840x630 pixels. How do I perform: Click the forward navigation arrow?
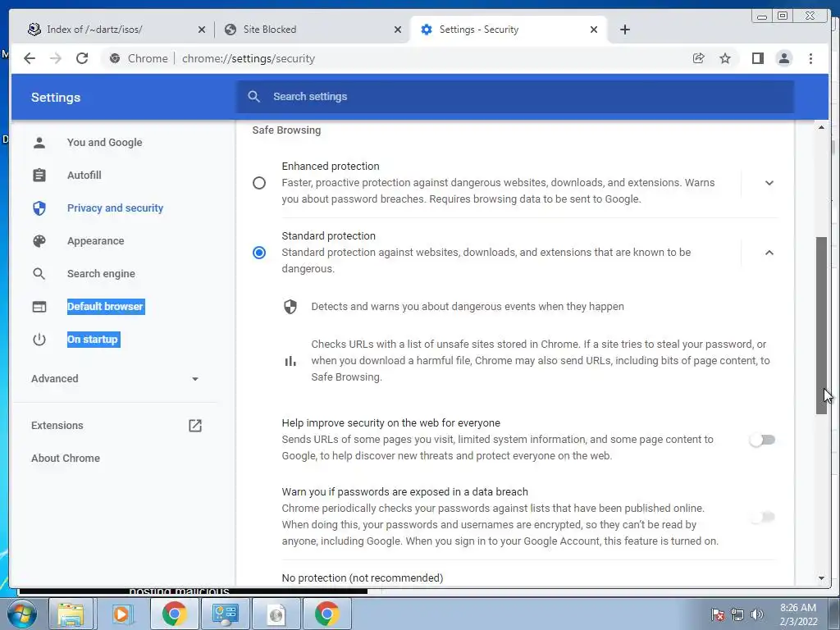point(56,58)
